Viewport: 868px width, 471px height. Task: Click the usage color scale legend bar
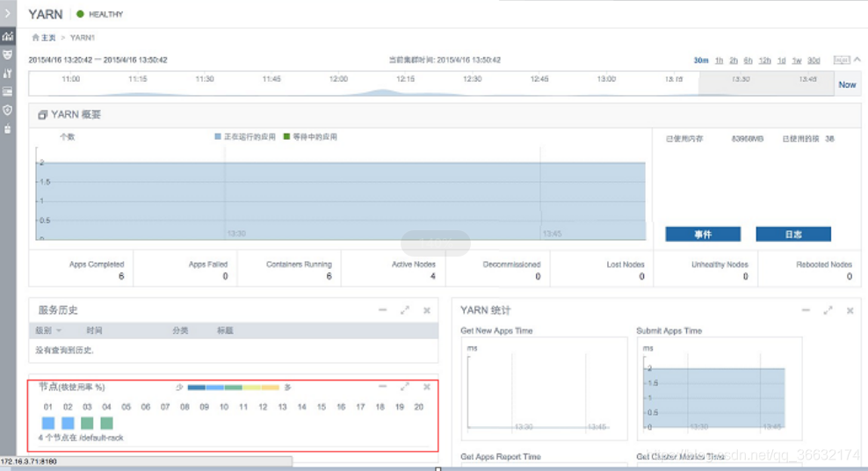point(234,388)
